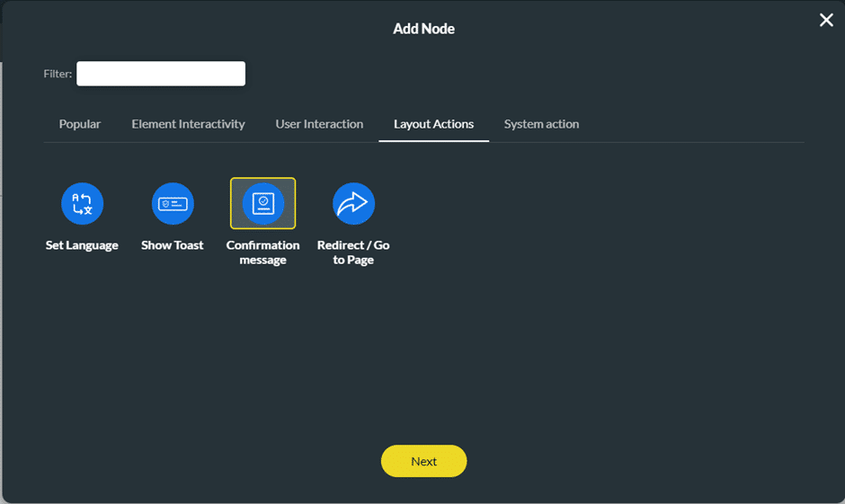
Task: Pick the Redirect arrow icon
Action: (353, 205)
